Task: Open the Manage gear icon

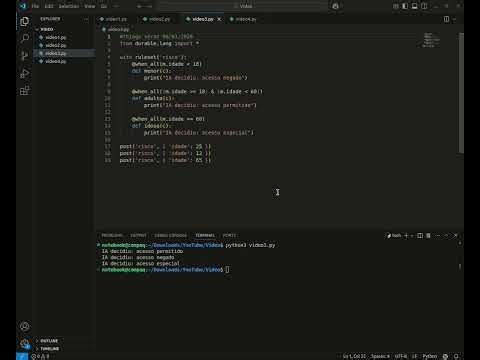Action: 24,344
